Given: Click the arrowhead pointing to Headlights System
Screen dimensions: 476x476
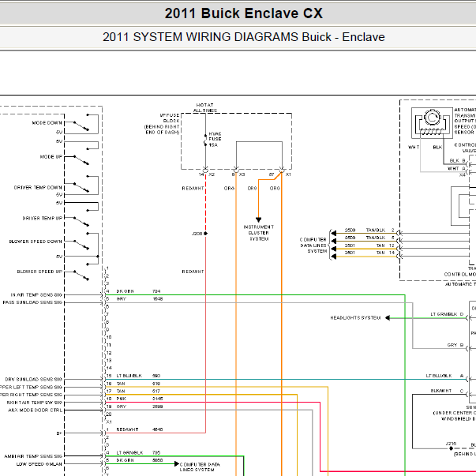Looking at the screenshot, I should point(388,318).
